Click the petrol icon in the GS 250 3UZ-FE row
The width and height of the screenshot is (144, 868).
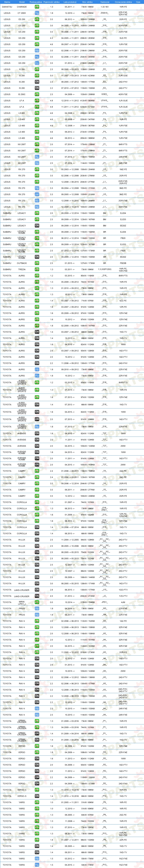pos(37,38)
